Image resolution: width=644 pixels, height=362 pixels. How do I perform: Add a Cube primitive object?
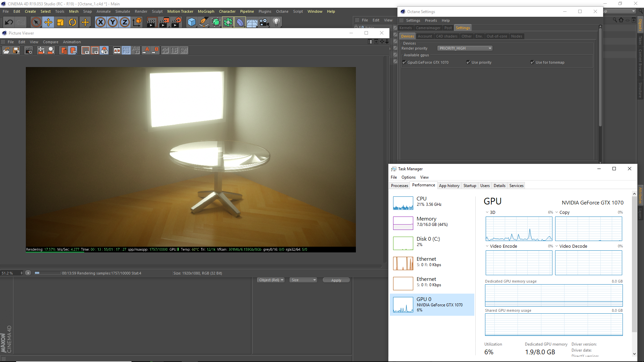(x=192, y=22)
